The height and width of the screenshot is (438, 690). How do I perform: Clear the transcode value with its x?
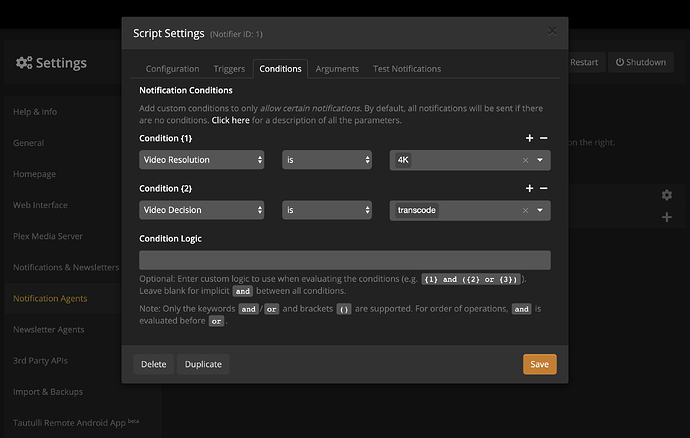point(525,210)
